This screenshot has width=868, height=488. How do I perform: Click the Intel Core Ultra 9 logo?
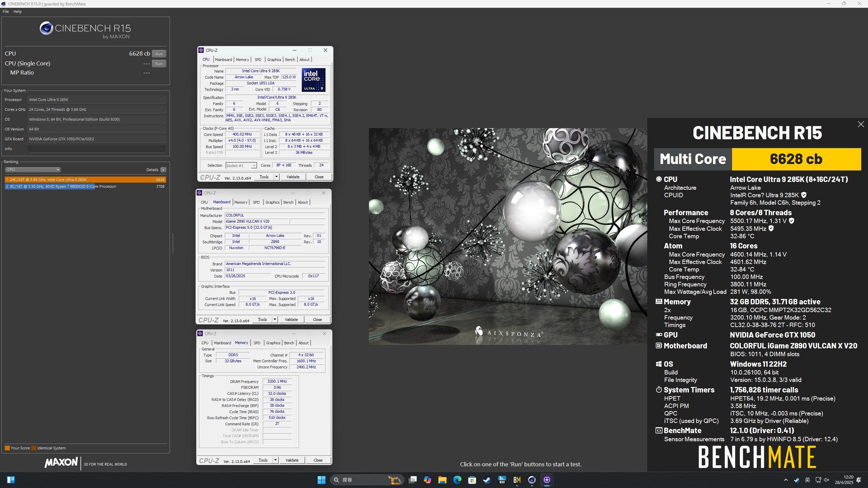(314, 80)
